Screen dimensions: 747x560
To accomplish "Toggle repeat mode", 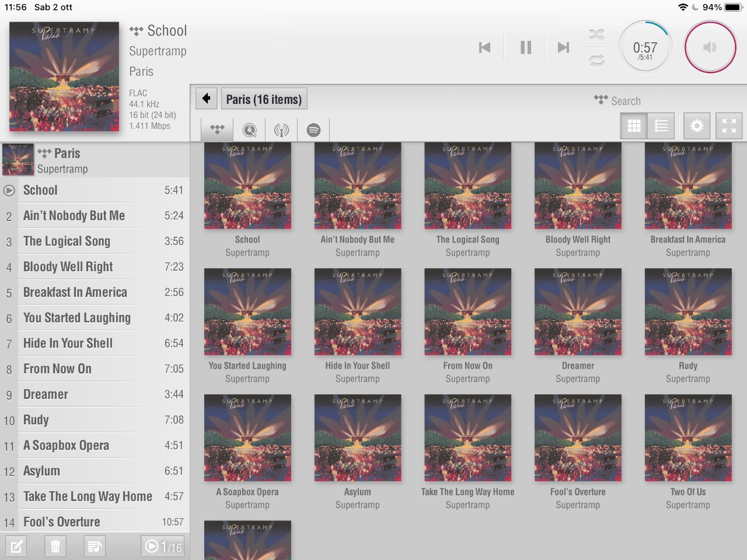I will coord(596,60).
